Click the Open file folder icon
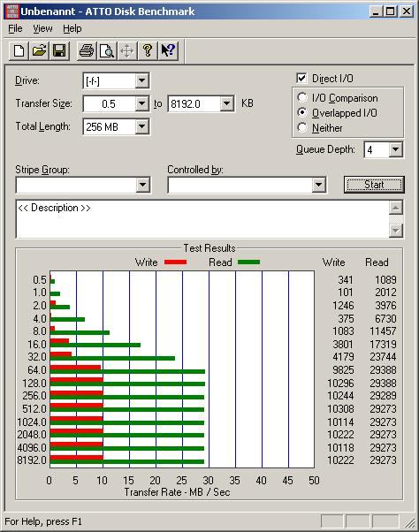Viewport: 419px width, 532px height. (39, 51)
